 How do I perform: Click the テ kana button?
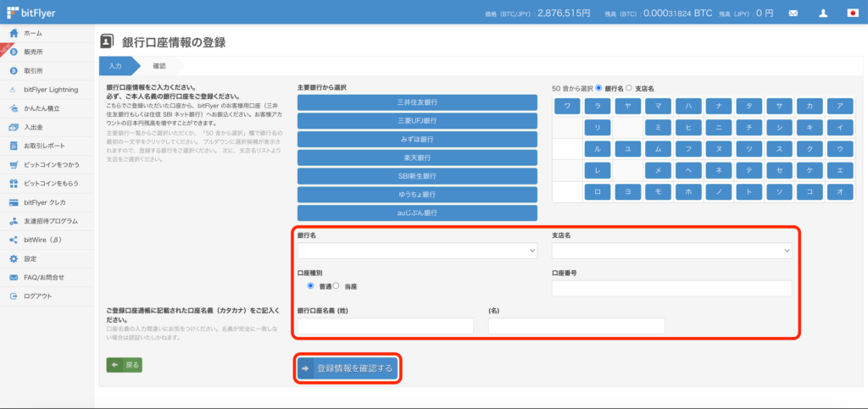click(749, 170)
